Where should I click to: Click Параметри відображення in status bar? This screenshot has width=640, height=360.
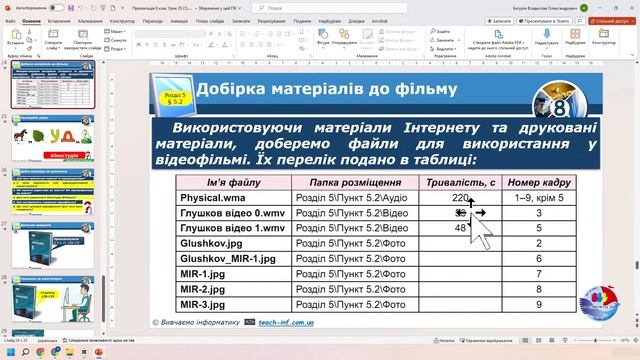click(x=486, y=340)
